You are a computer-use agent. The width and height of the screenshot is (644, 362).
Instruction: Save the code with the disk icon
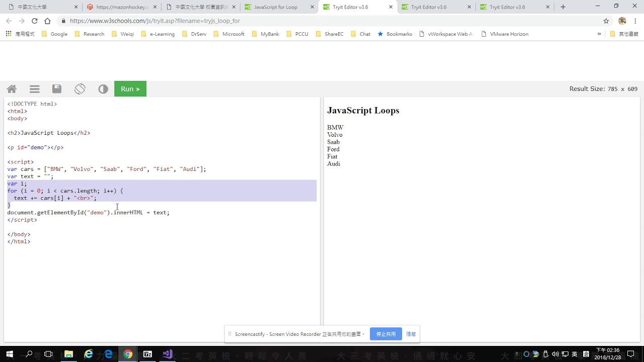tap(57, 89)
